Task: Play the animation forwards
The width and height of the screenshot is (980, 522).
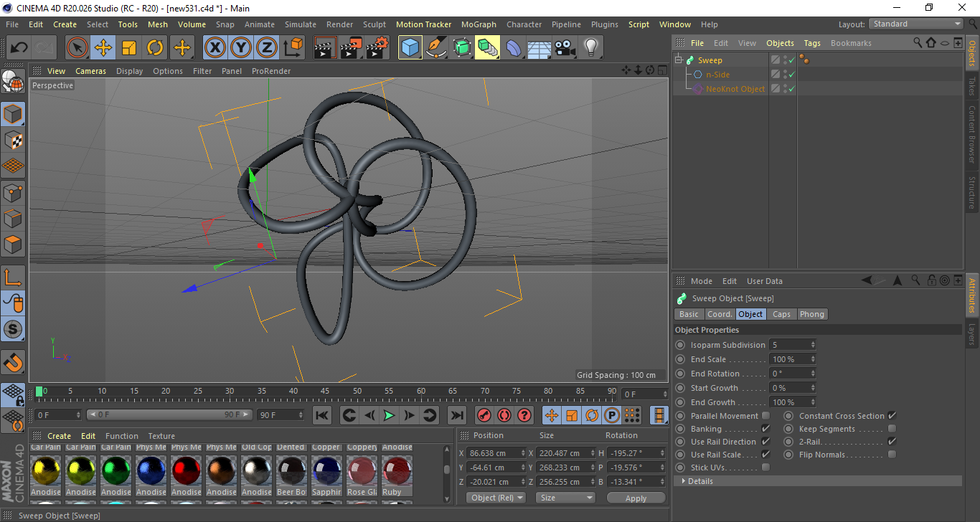Action: click(389, 415)
